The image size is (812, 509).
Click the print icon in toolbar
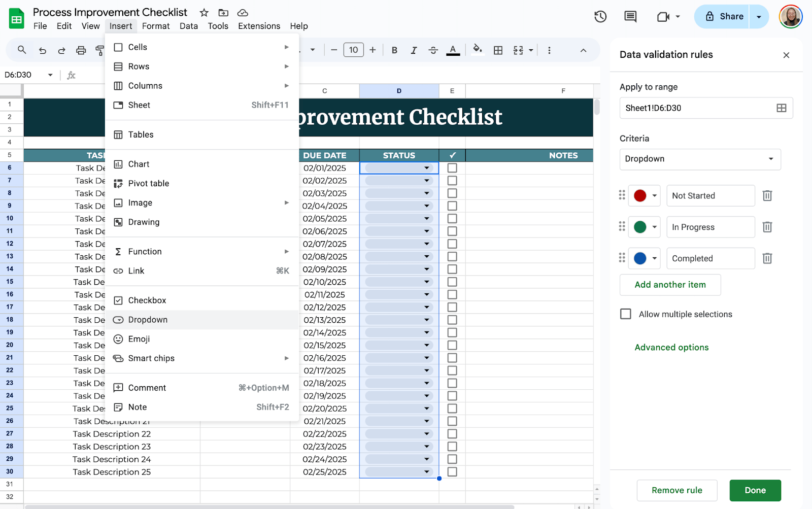(x=81, y=50)
